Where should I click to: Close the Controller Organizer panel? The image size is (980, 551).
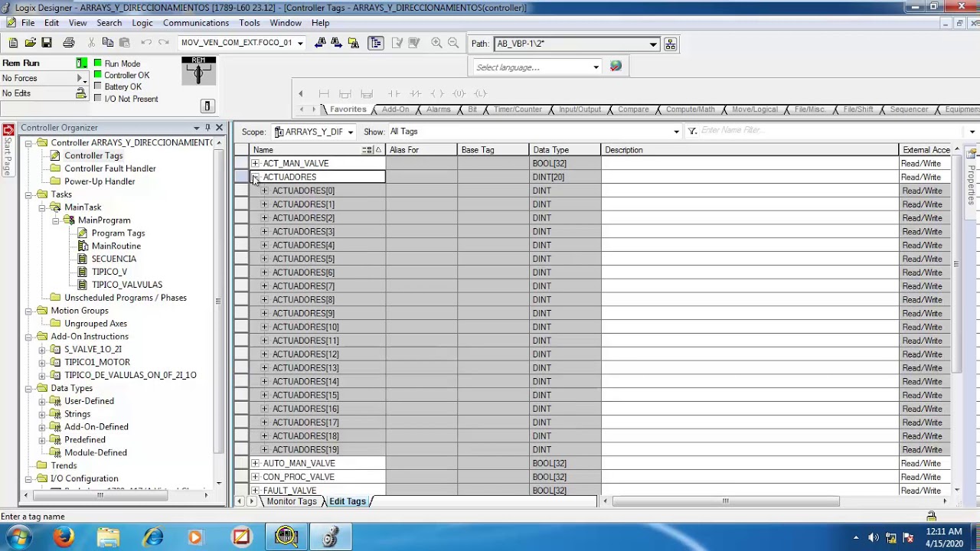coord(220,128)
